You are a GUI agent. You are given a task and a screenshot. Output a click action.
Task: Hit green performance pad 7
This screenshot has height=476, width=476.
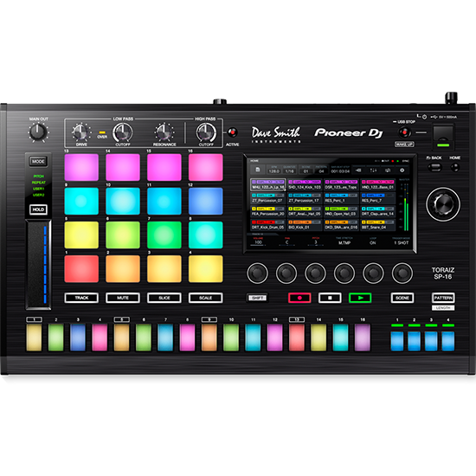point(164,235)
